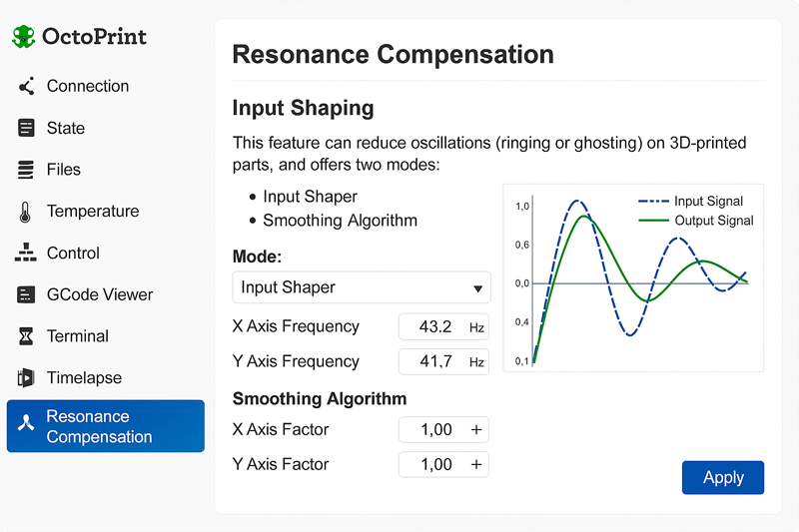This screenshot has width=799, height=532.
Task: Open the Connection menu entry
Action: 88,86
